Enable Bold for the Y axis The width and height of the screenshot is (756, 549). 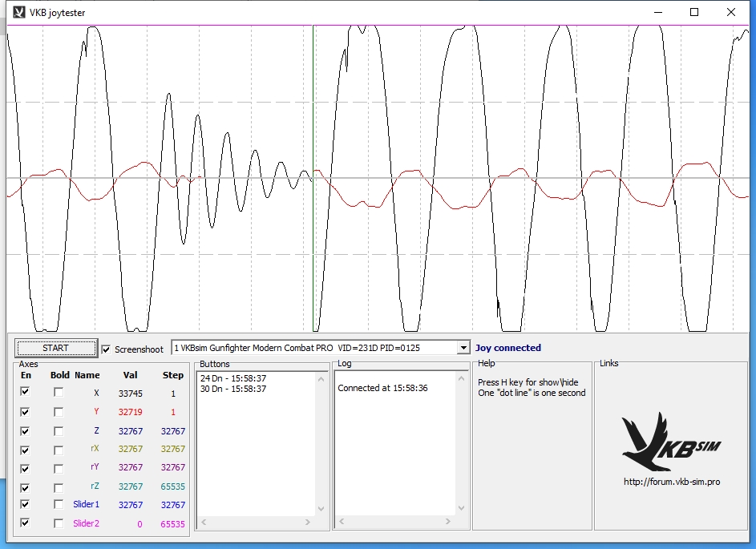click(x=59, y=412)
